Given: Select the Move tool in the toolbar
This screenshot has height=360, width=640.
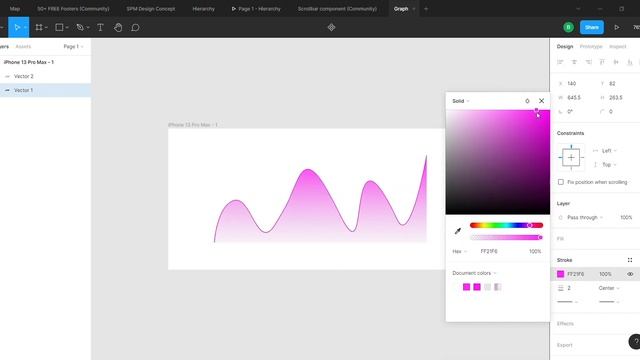Looking at the screenshot, I should click(17, 27).
